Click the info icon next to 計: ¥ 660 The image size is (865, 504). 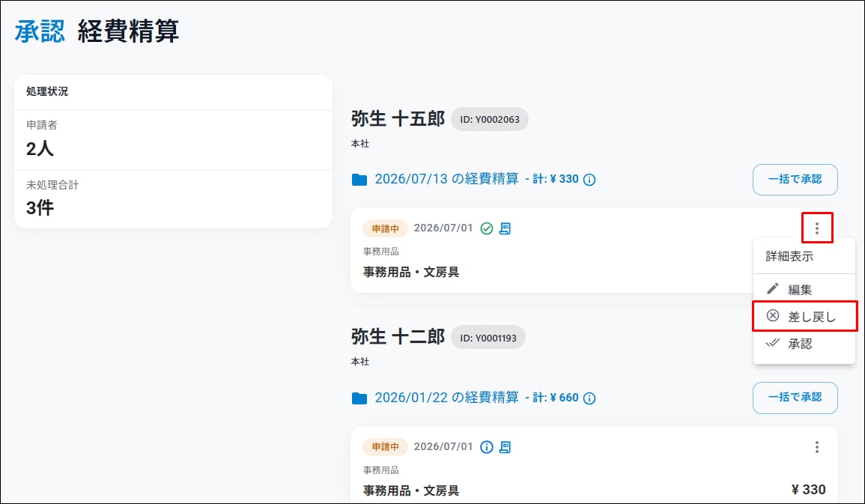[589, 398]
